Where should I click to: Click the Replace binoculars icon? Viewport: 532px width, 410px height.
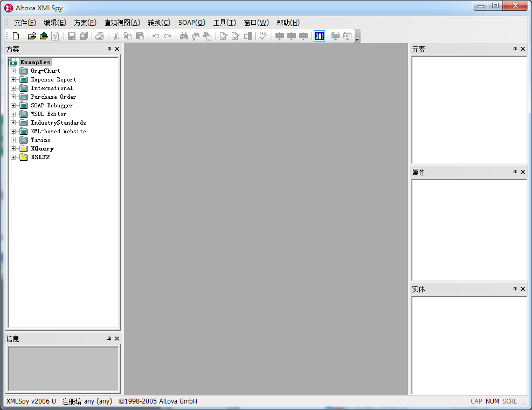[208, 36]
